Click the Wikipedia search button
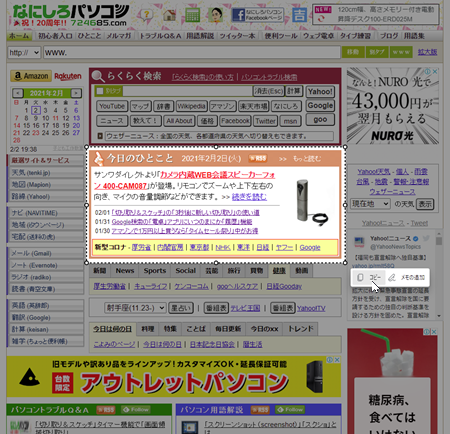 pyautogui.click(x=191, y=106)
